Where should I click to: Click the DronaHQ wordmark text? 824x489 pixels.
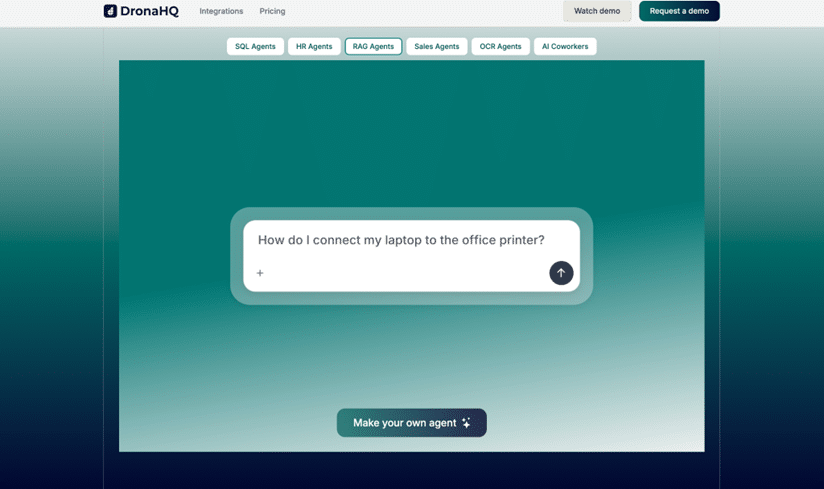pyautogui.click(x=149, y=11)
